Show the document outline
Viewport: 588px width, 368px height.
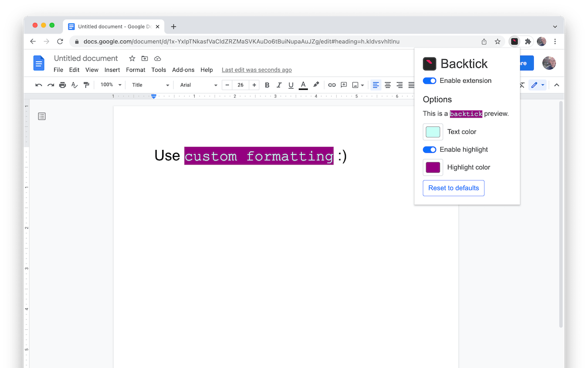click(x=42, y=116)
